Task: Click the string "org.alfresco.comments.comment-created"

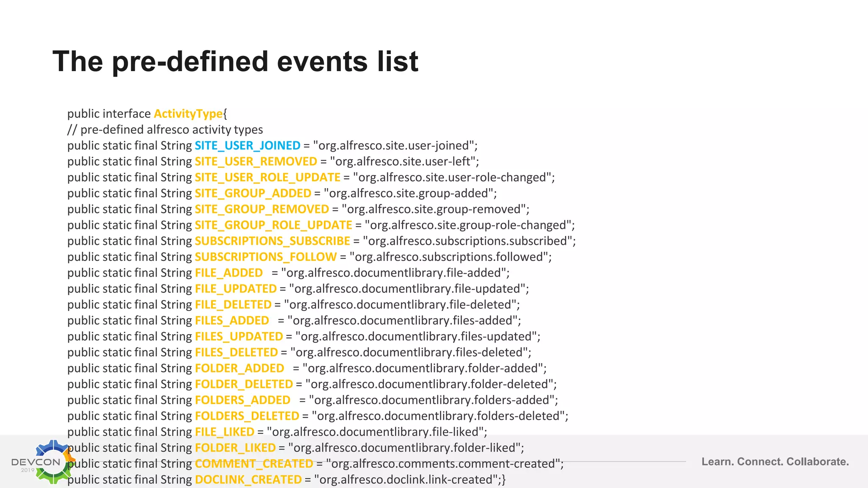Action: (443, 464)
